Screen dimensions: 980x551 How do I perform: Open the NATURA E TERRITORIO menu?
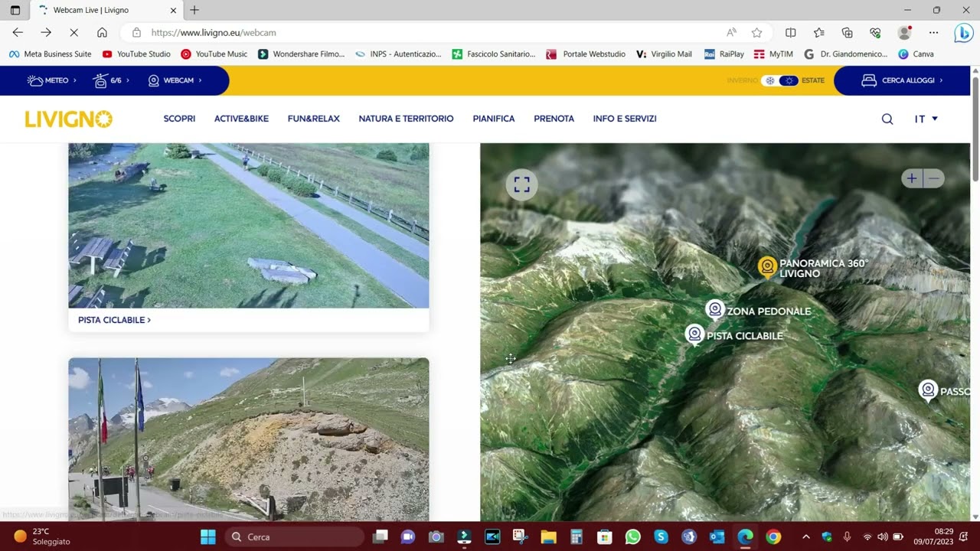[406, 119]
